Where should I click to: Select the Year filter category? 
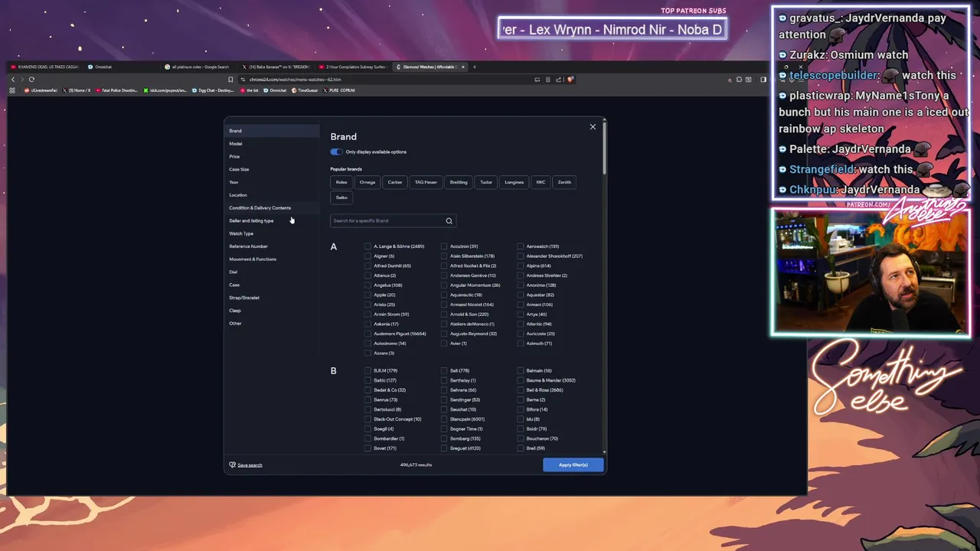click(x=272, y=182)
